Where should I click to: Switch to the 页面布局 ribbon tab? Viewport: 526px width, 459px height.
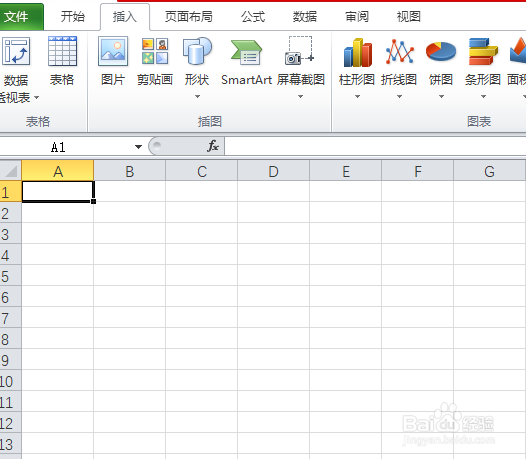[189, 16]
